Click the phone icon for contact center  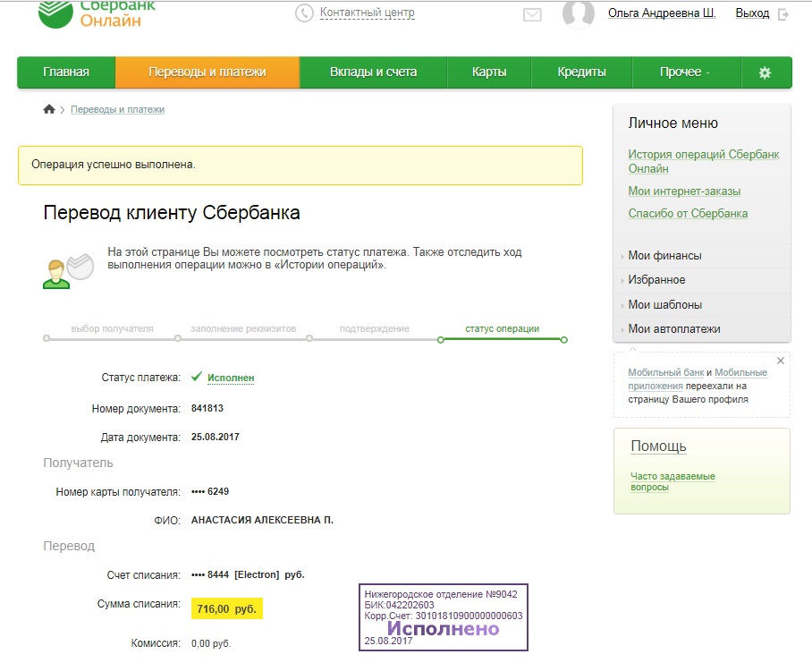(x=304, y=13)
